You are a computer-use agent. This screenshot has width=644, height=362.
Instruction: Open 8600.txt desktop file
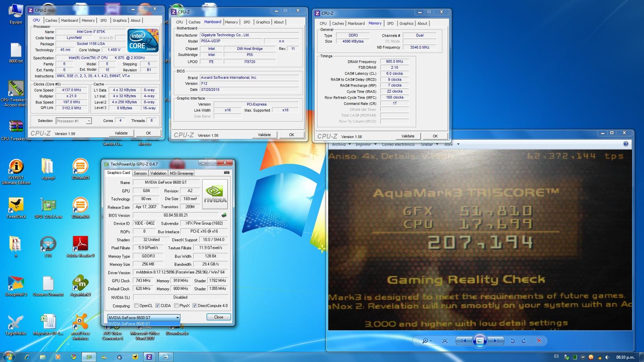coord(16,53)
